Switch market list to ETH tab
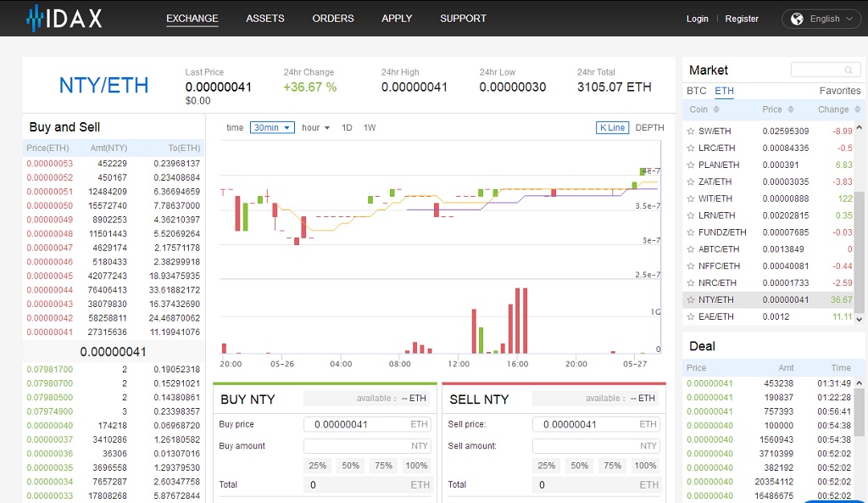The width and height of the screenshot is (868, 503). click(x=724, y=91)
